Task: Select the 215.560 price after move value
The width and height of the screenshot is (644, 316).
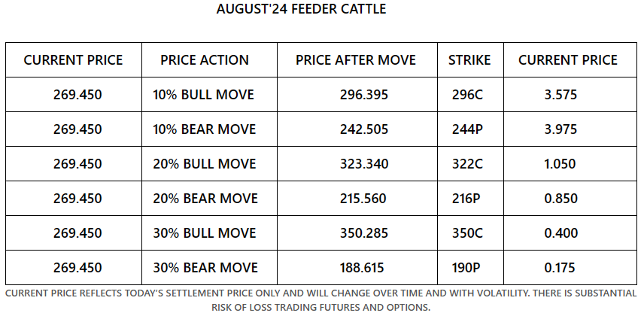Action: pyautogui.click(x=357, y=199)
